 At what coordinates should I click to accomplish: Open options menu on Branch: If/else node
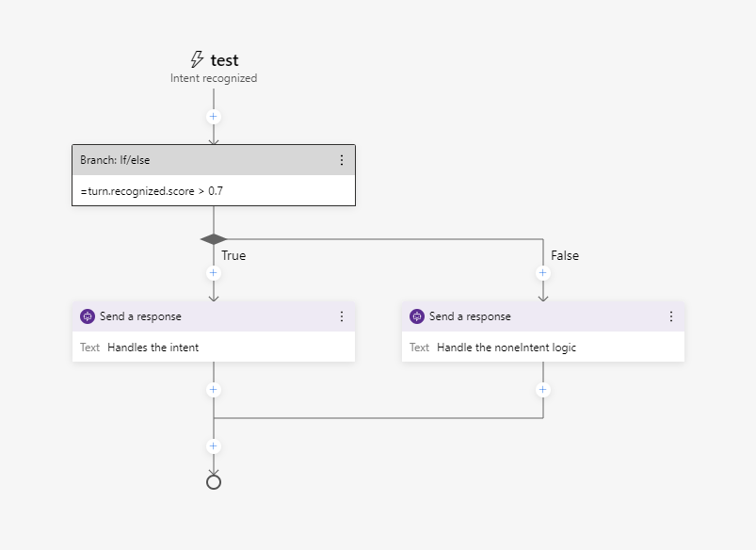(x=342, y=159)
